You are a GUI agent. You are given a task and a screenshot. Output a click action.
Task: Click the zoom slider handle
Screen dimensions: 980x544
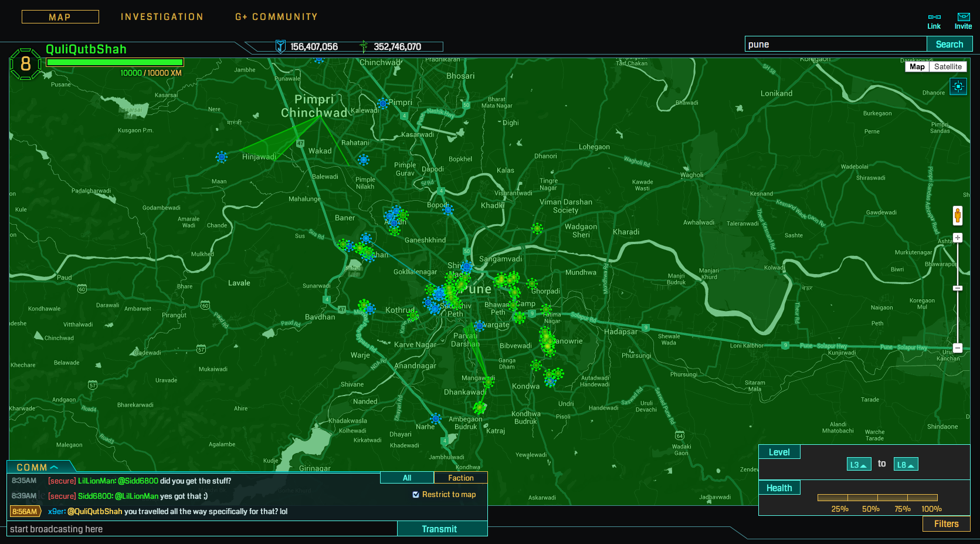[x=958, y=288]
